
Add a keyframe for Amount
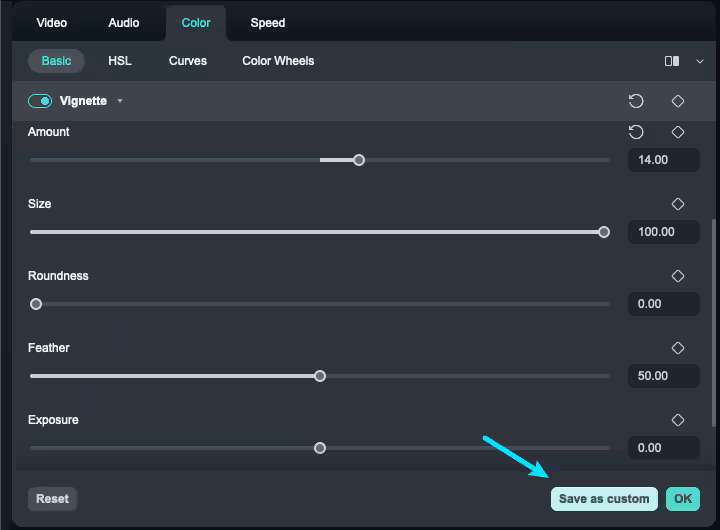(x=678, y=132)
